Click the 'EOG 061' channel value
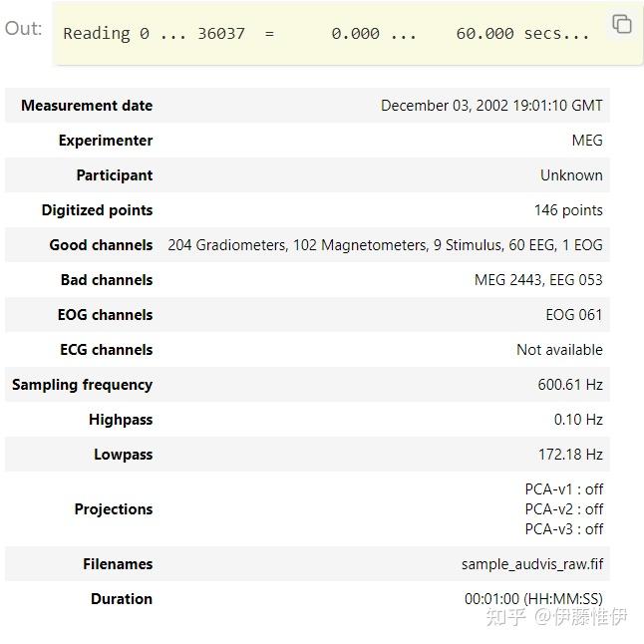The height and width of the screenshot is (644, 644). (573, 315)
